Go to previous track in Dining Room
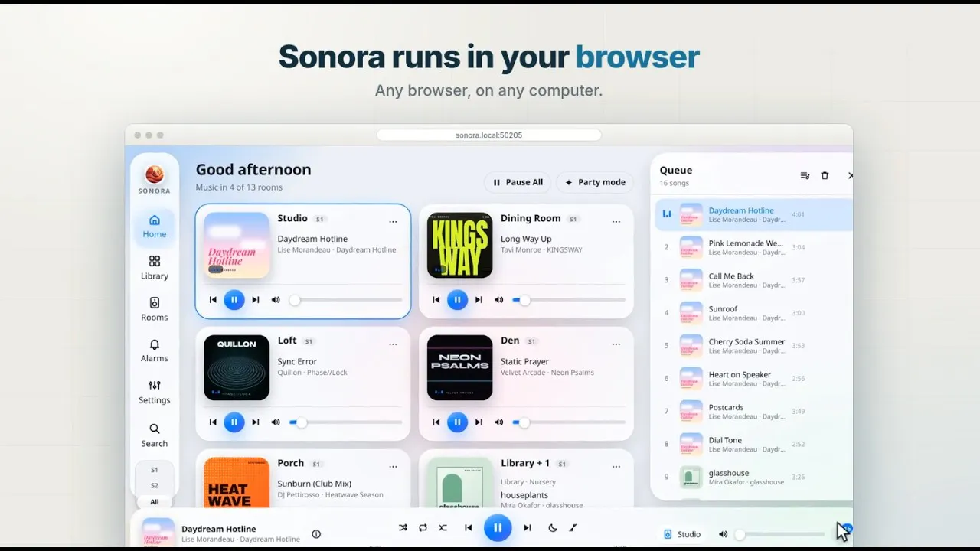980x551 pixels. 436,300
